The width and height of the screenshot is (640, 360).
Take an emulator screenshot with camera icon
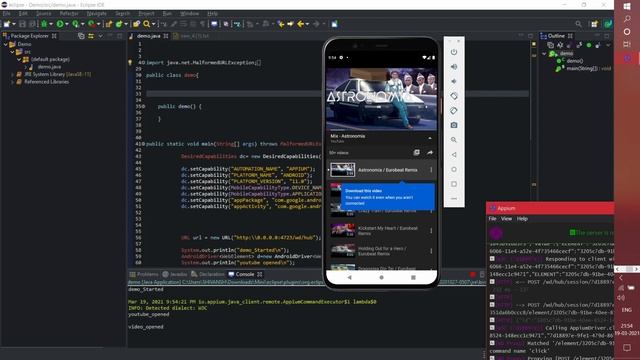coord(454,125)
